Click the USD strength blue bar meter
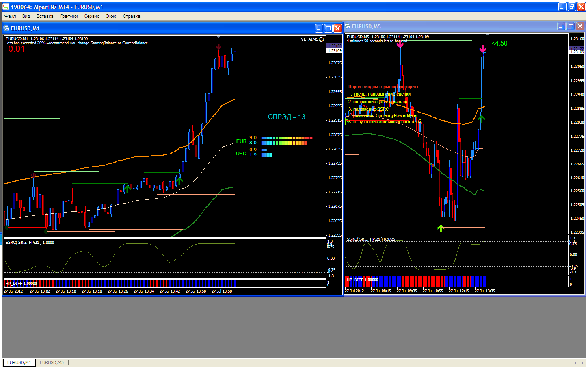This screenshot has width=588, height=369. (267, 152)
